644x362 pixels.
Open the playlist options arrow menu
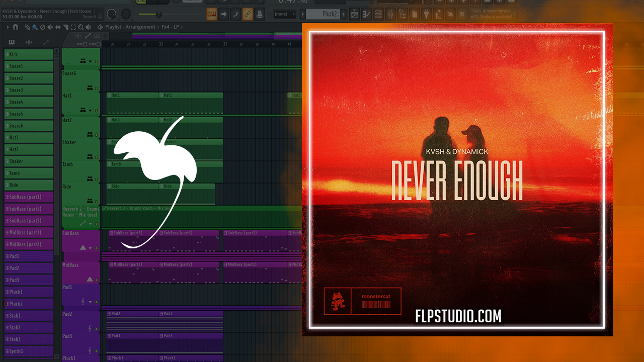click(8, 27)
